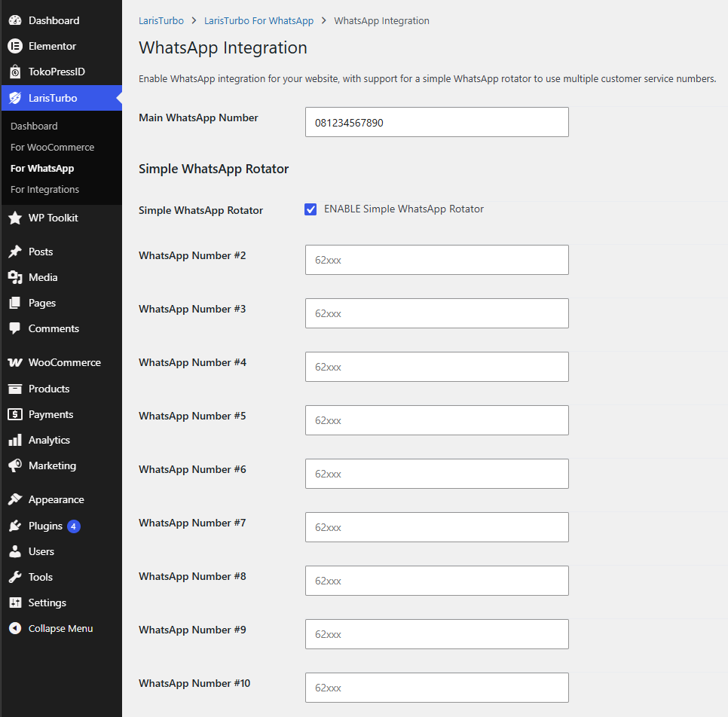Focus the WhatsApp Number #10 field
Viewport: 728px width, 717px height.
(436, 688)
